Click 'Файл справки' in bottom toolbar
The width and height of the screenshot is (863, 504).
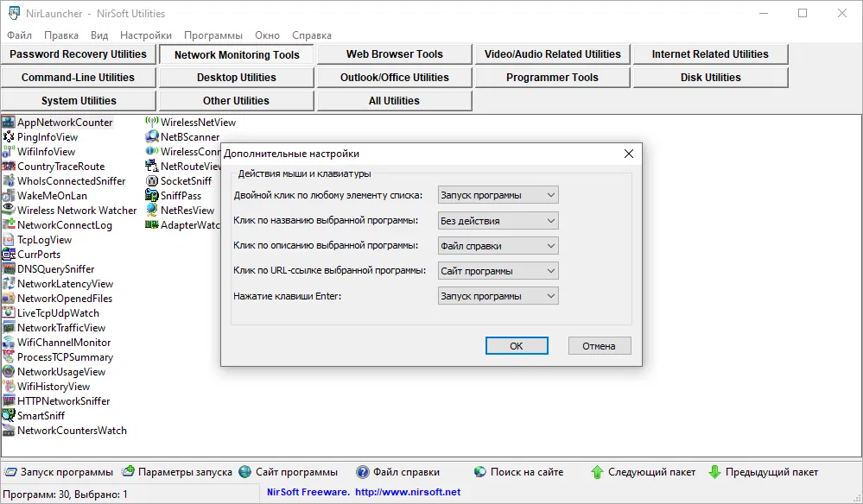pyautogui.click(x=398, y=472)
